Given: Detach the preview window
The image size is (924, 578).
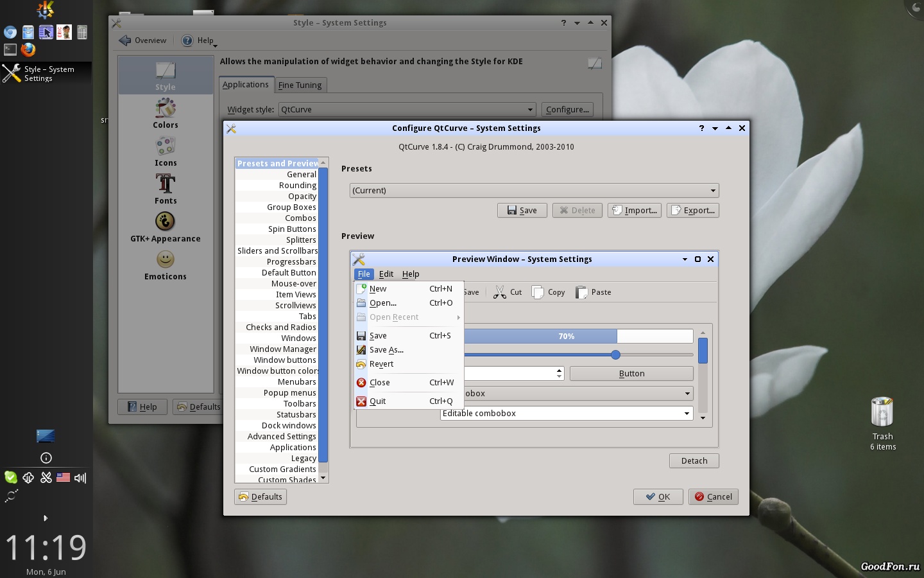Looking at the screenshot, I should pos(694,461).
